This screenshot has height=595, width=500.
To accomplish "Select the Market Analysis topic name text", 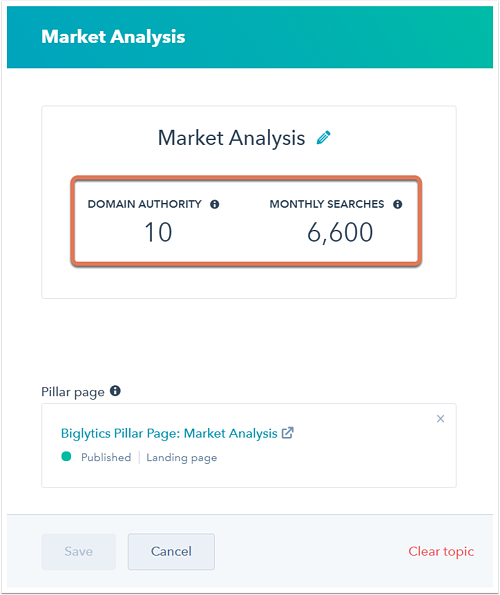I will point(231,138).
